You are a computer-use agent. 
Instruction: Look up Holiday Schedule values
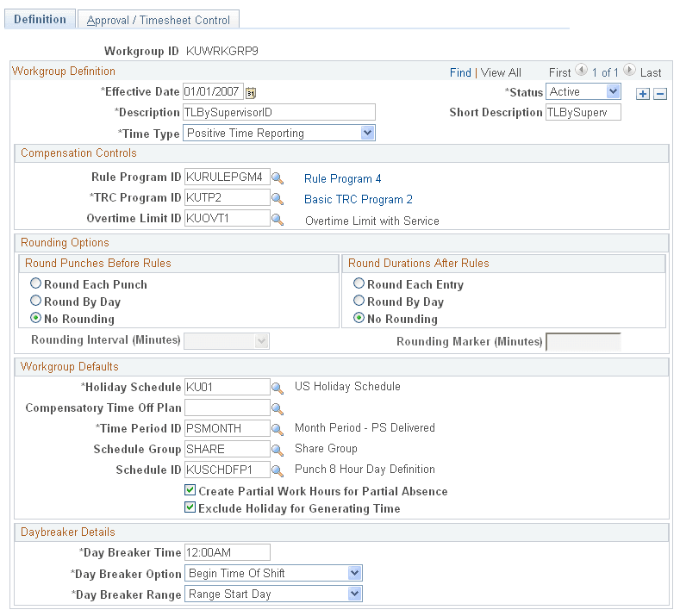pyautogui.click(x=278, y=388)
